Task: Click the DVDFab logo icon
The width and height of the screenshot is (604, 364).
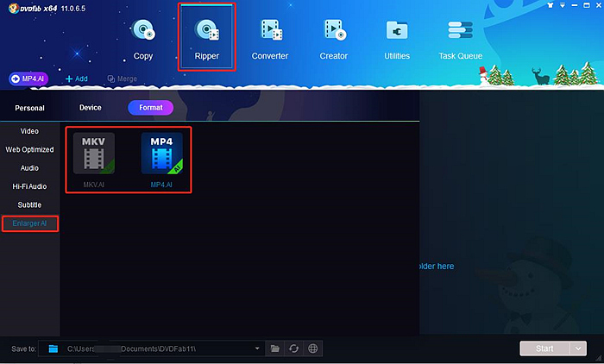Action: [x=14, y=8]
